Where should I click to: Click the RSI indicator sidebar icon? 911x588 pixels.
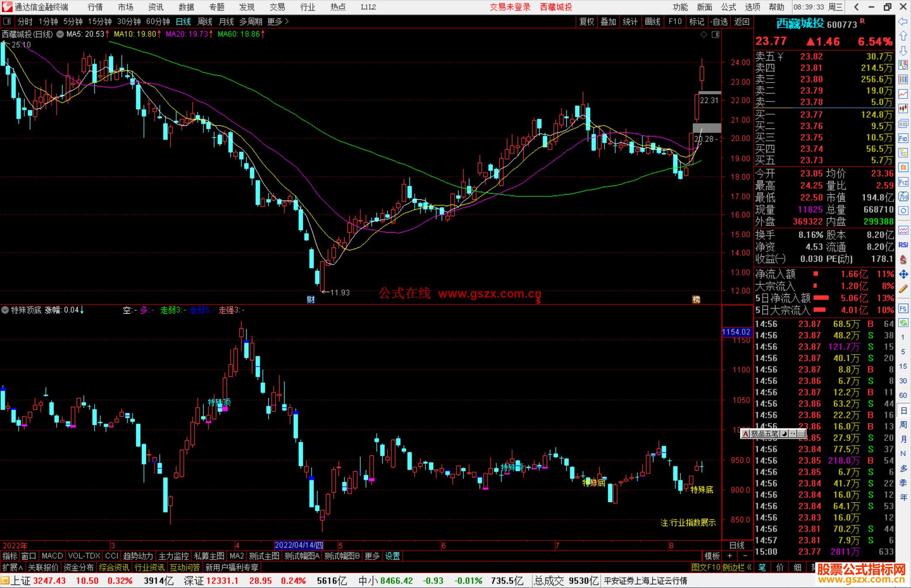point(903,245)
